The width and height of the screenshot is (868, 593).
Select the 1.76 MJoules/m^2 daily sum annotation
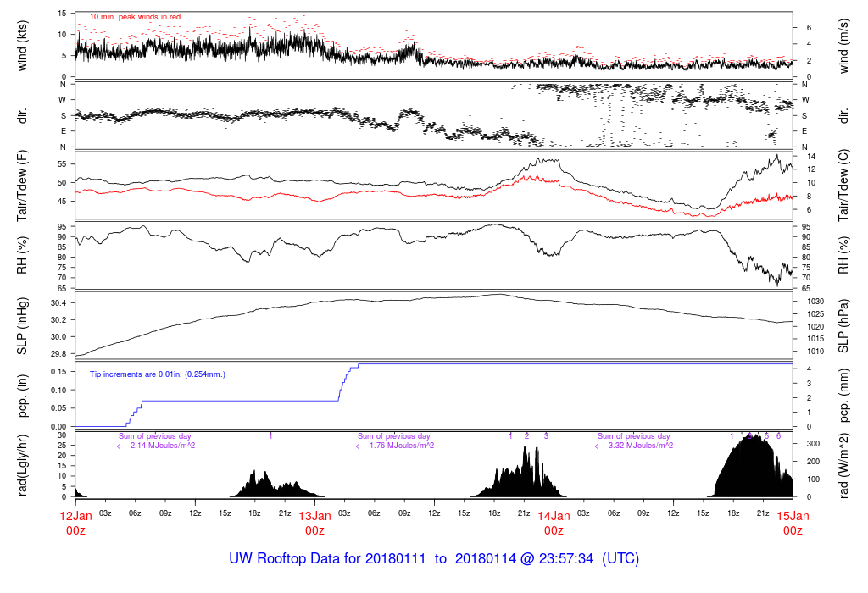click(x=395, y=446)
